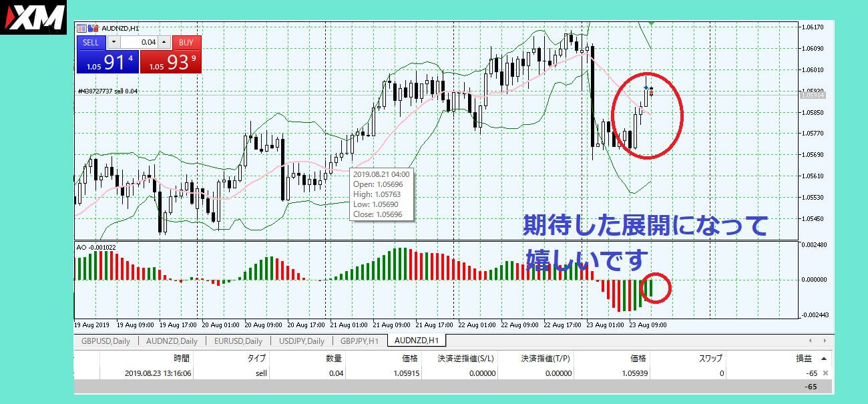Click the sell order line #438727737
This screenshot has height=404, width=868.
pos(107,91)
